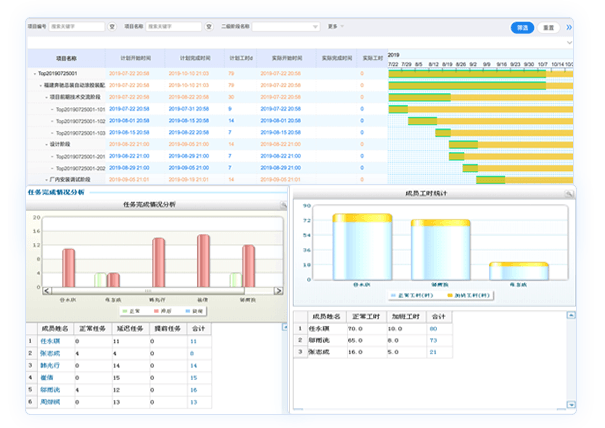This screenshot has height=428, width=605.
Task: Click the clear icon beside 项目编号 input
Action: 111,27
